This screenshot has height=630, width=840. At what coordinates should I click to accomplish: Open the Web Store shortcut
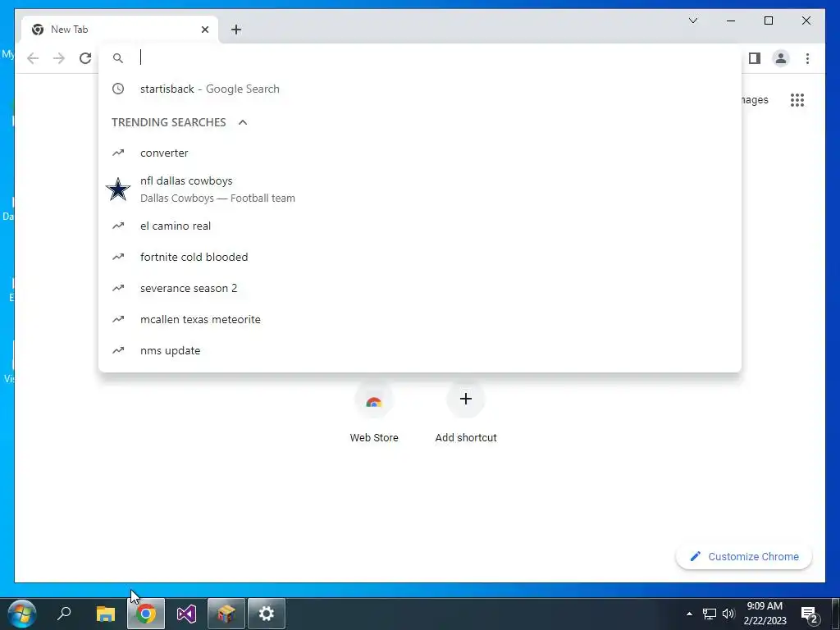click(374, 413)
